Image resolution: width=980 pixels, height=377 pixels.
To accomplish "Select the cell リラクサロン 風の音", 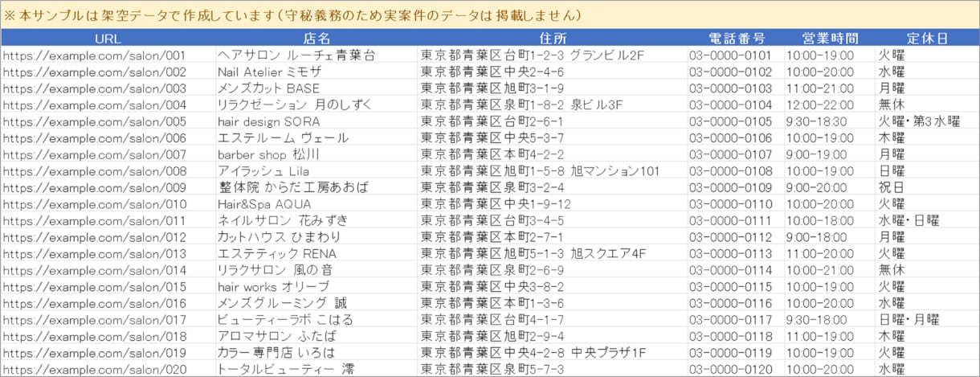I will (x=316, y=270).
